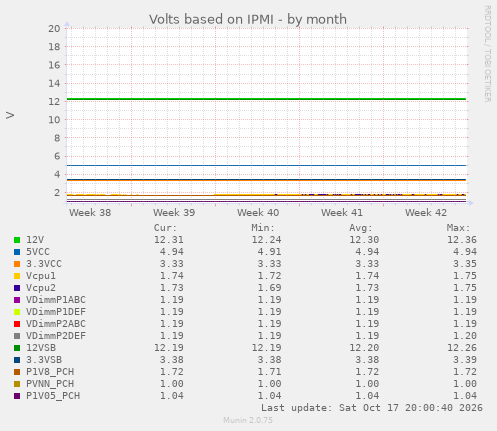This screenshot has height=431, width=497.
Task: Click the purple VDimmP1ABC legend swatch
Action: click(x=17, y=300)
